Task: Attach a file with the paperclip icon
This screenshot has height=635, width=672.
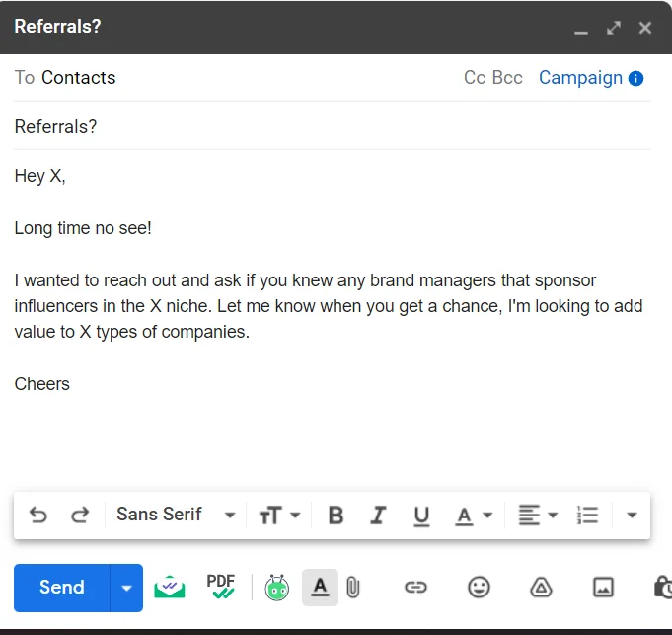Action: [x=353, y=588]
